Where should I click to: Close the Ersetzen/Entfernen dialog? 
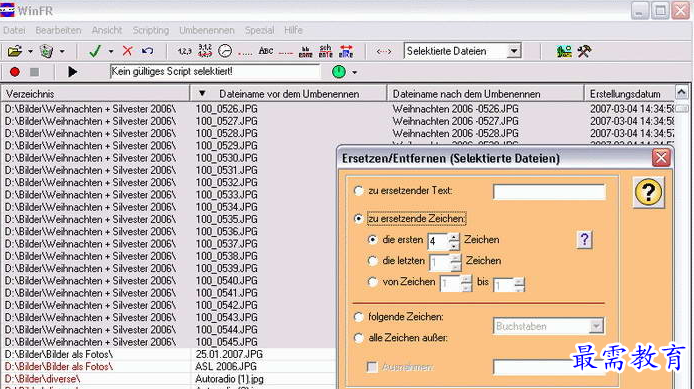click(661, 158)
